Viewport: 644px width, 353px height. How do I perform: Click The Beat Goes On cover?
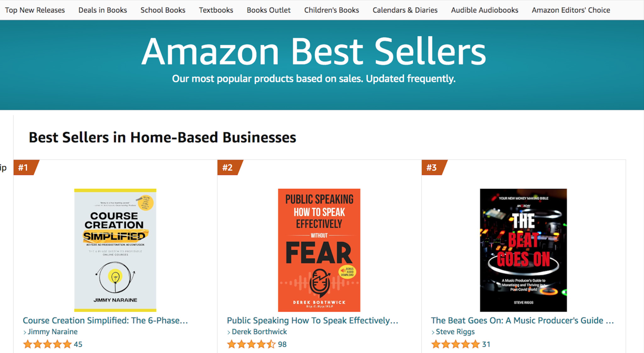(x=523, y=250)
